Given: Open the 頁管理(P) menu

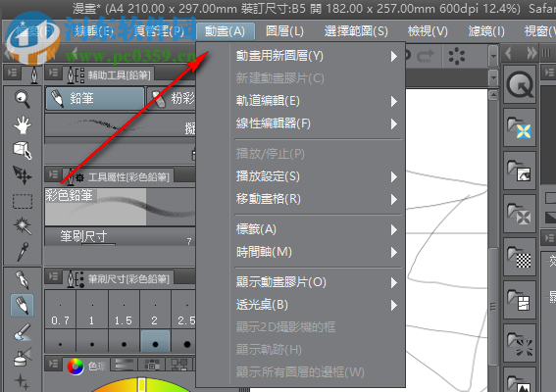Looking at the screenshot, I should pos(158,31).
